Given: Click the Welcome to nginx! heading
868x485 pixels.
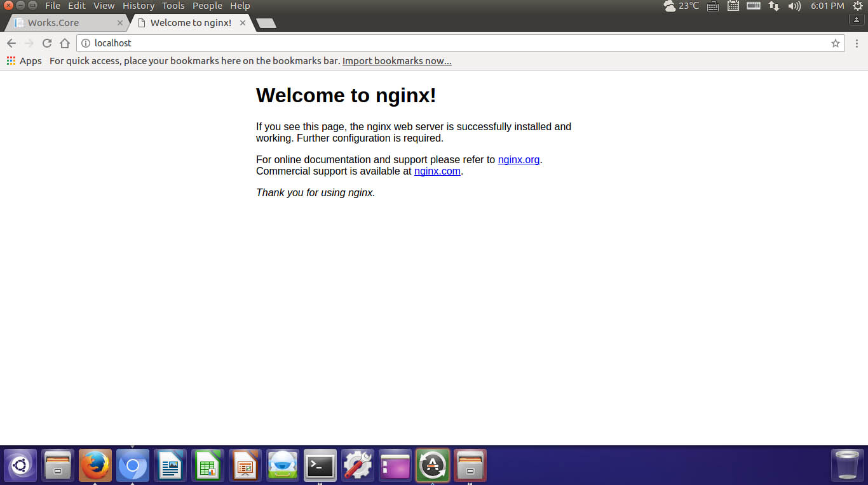Looking at the screenshot, I should pos(346,95).
